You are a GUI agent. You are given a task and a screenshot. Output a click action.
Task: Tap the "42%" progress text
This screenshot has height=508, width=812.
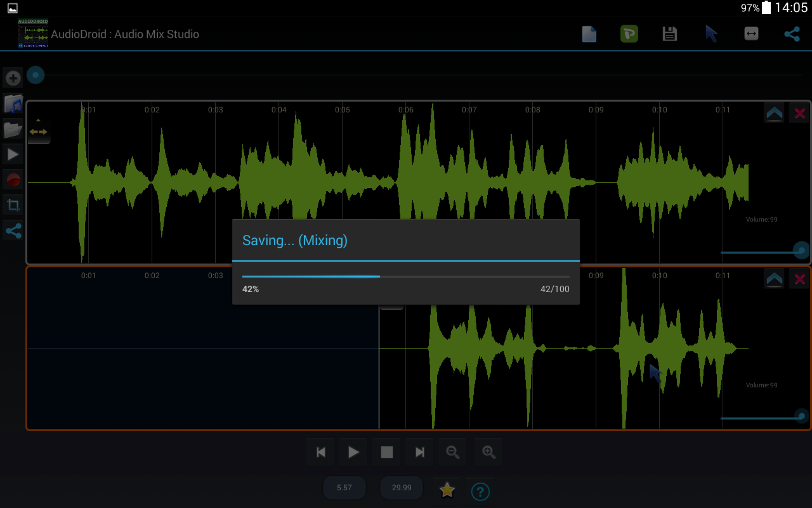tap(251, 289)
